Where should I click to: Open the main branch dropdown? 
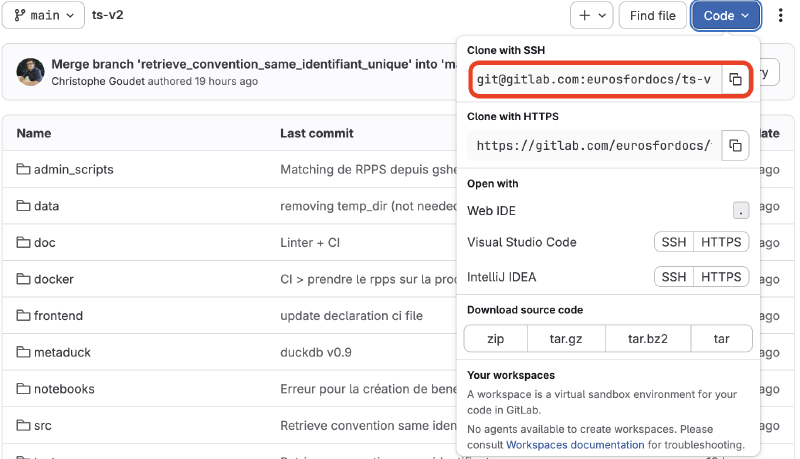[x=44, y=15]
